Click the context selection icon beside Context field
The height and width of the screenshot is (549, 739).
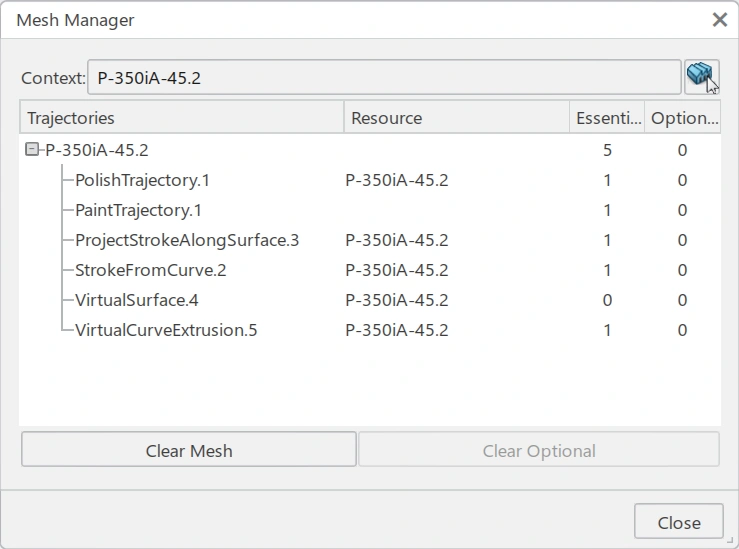click(701, 76)
